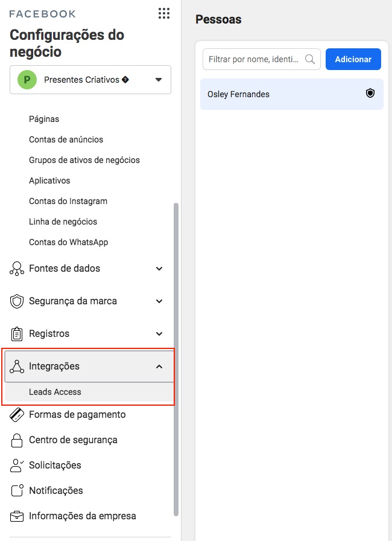
Task: Expand the Fontes de dados section chevron
Action: (x=159, y=269)
